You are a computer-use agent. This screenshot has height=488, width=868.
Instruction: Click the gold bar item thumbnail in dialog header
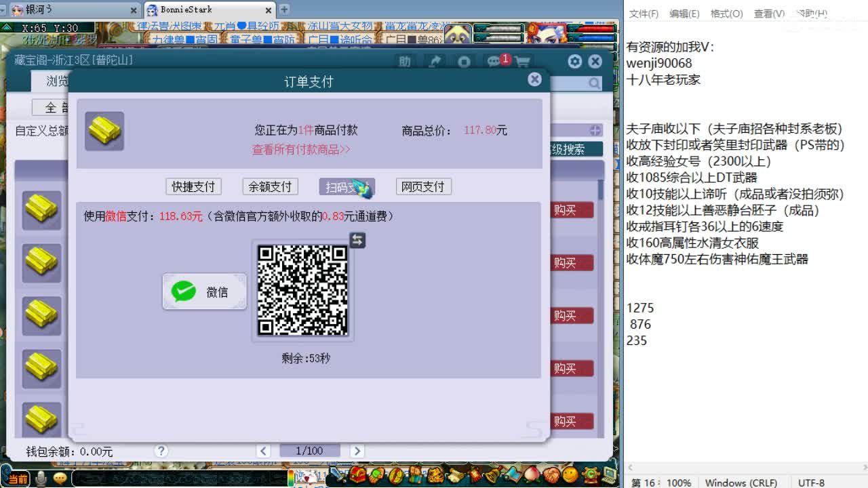click(104, 131)
